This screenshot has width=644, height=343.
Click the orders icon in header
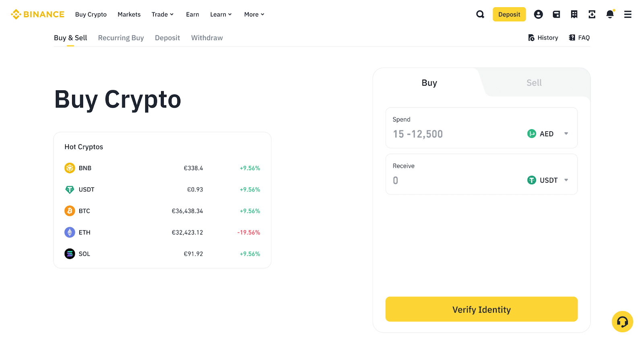[574, 14]
